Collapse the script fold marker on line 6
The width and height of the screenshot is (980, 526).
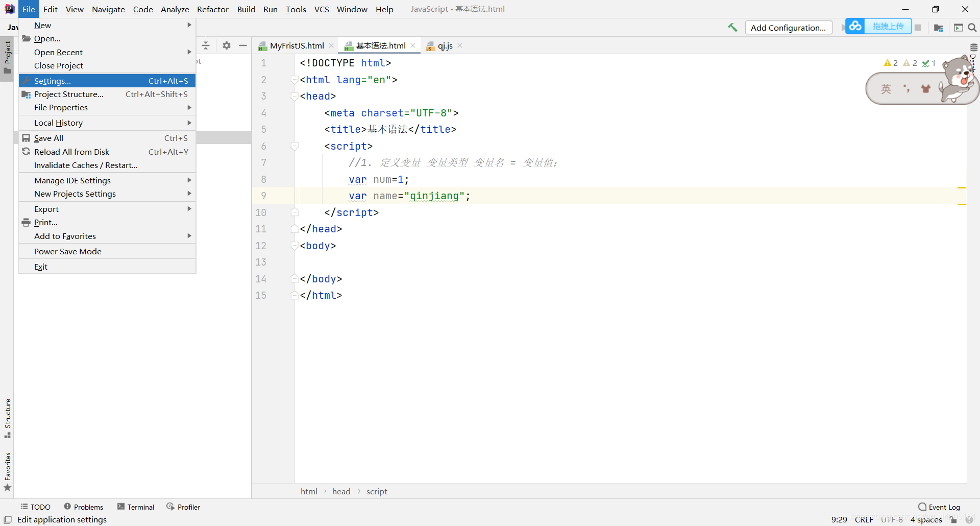click(x=294, y=146)
